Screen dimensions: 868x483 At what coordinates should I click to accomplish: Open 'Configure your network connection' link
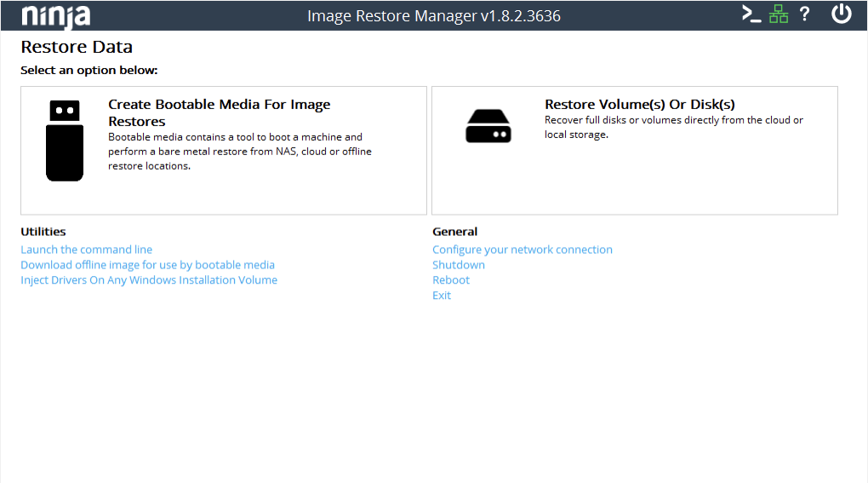(x=522, y=250)
